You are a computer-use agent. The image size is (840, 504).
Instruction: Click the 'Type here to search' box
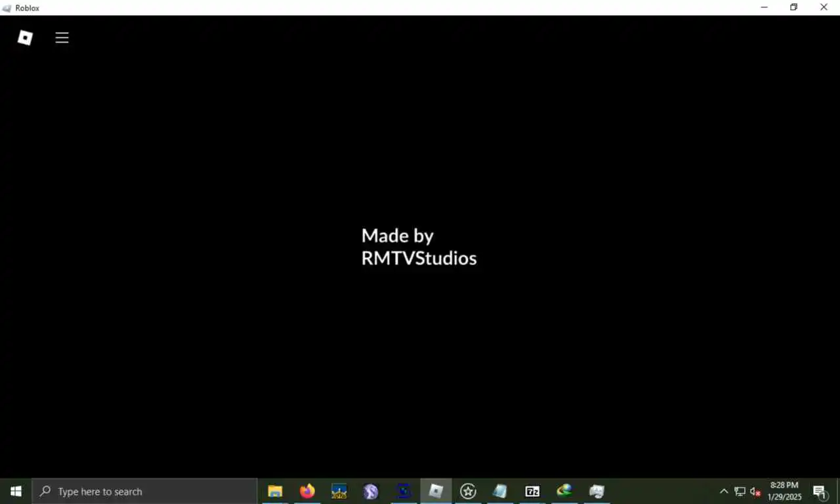144,491
